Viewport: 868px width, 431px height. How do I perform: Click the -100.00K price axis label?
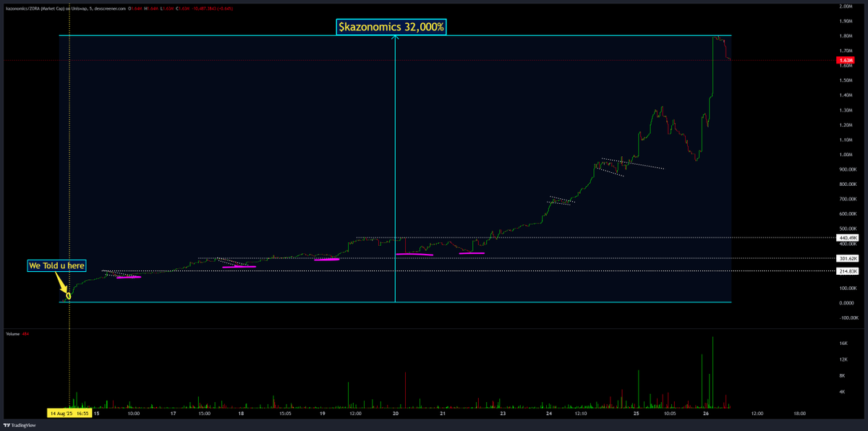[x=848, y=317]
